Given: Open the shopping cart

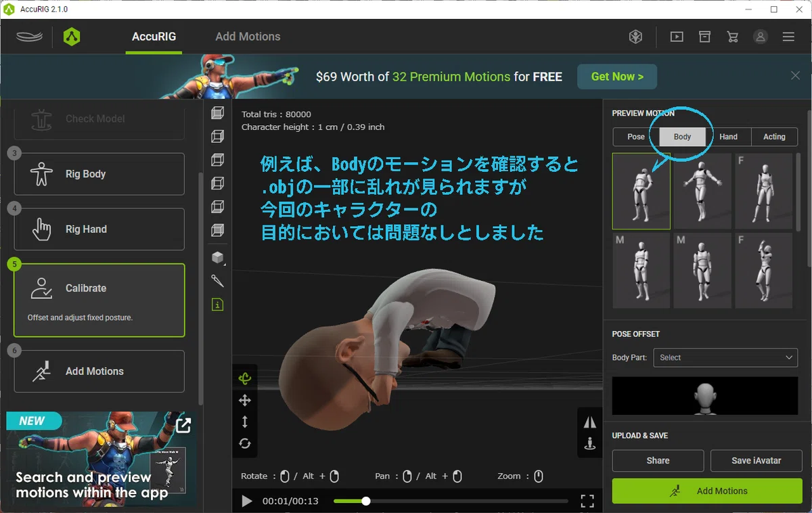Looking at the screenshot, I should [x=733, y=37].
